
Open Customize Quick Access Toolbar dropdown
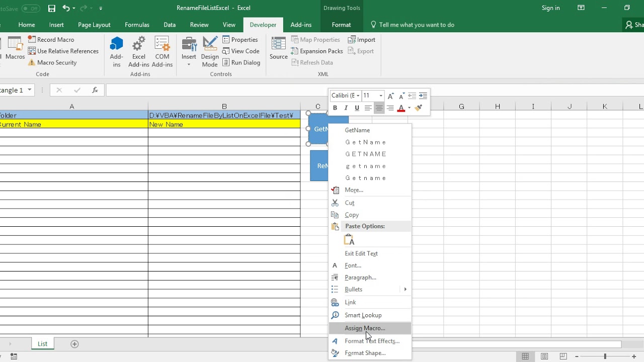coord(101,8)
